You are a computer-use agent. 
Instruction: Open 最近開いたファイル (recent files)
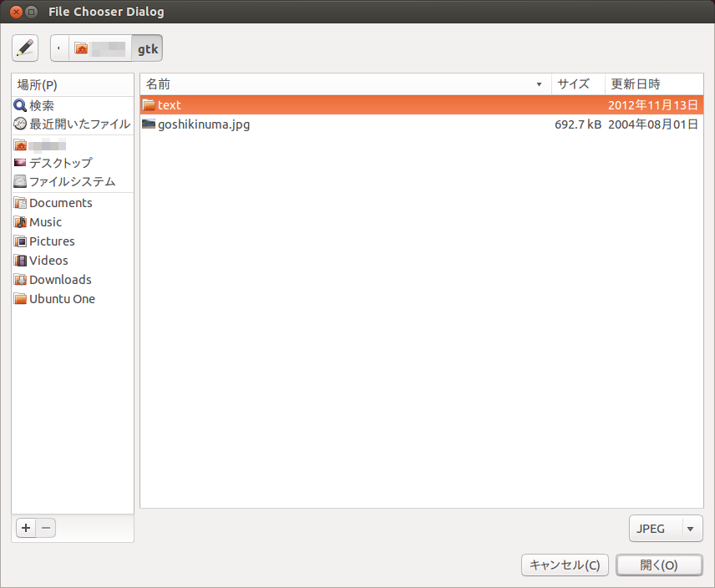click(x=79, y=124)
